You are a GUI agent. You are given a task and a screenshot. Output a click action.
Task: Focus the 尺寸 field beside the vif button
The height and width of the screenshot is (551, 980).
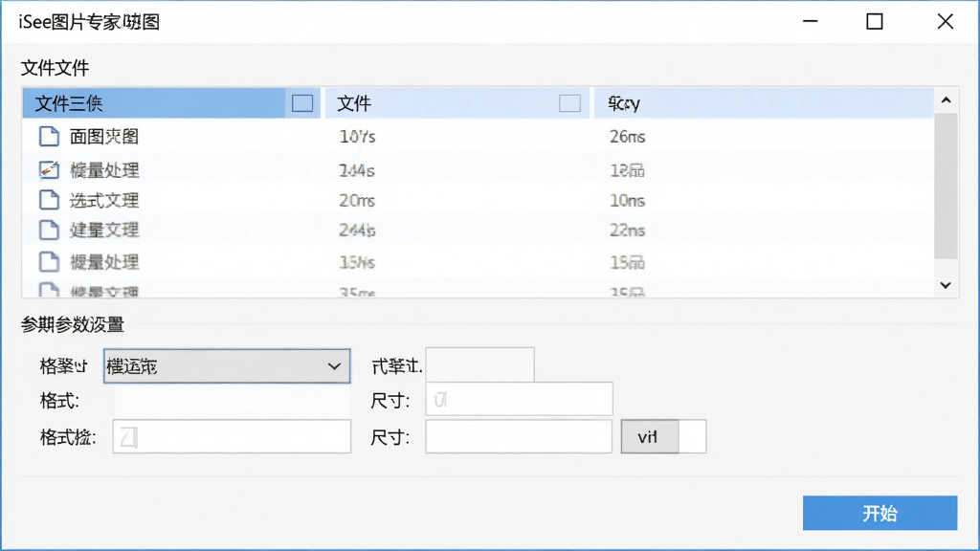(519, 436)
